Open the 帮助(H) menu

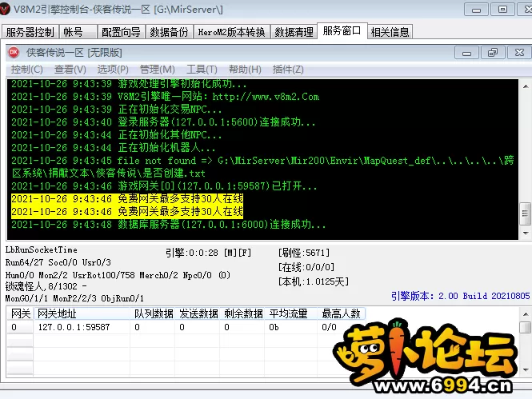click(x=245, y=70)
